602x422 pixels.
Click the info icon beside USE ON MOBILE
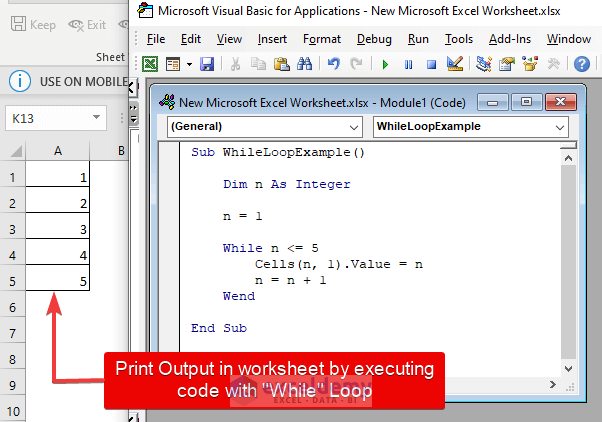pos(20,81)
